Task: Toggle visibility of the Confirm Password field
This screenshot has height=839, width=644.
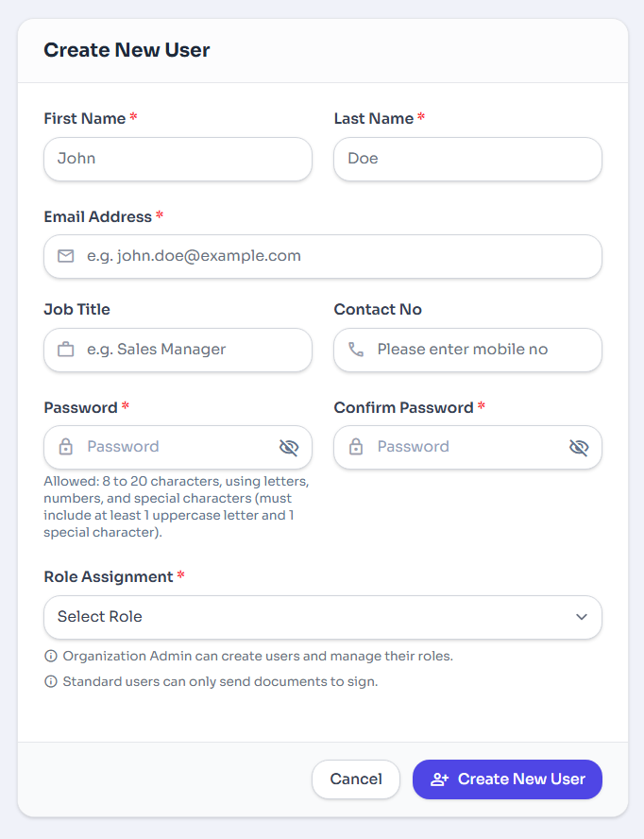Action: pyautogui.click(x=579, y=447)
